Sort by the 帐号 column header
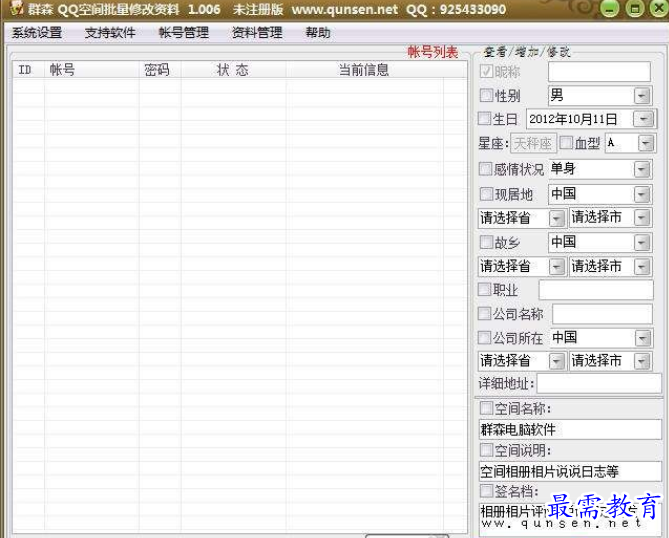 click(x=92, y=70)
